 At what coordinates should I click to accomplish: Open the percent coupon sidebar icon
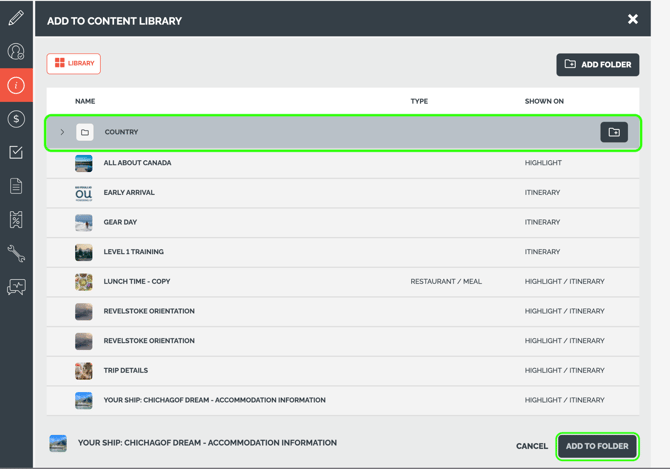[x=16, y=220]
